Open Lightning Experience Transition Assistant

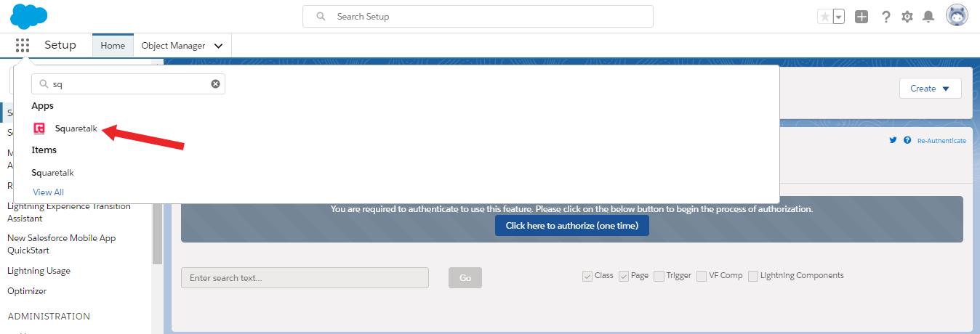coord(69,212)
